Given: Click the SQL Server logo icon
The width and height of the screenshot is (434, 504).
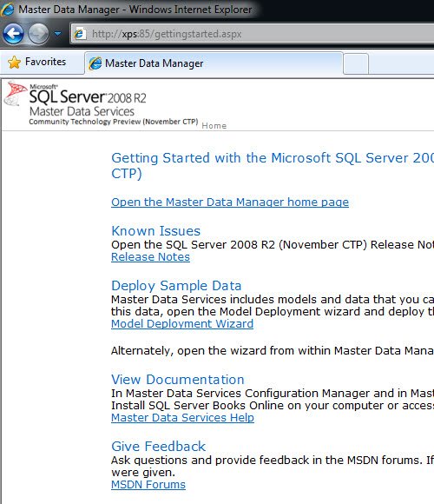Looking at the screenshot, I should [x=15, y=94].
